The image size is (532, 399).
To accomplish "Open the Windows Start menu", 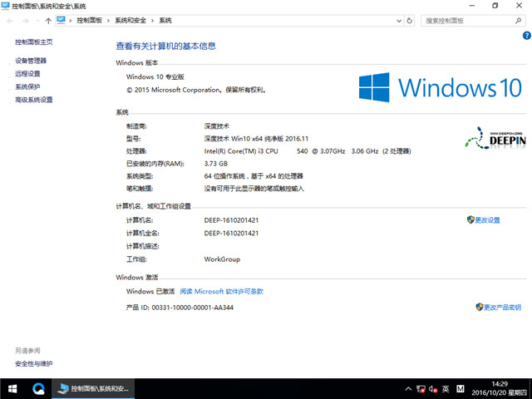I will (x=12, y=388).
